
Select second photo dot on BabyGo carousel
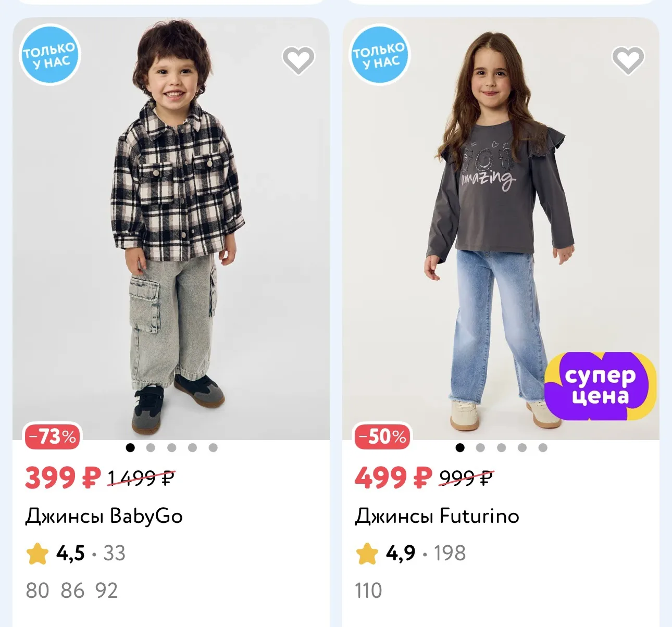pyautogui.click(x=151, y=447)
